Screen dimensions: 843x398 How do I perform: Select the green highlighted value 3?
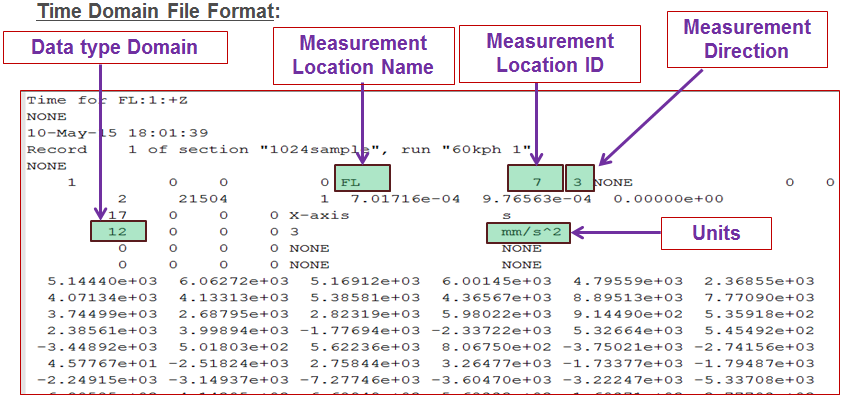click(578, 179)
